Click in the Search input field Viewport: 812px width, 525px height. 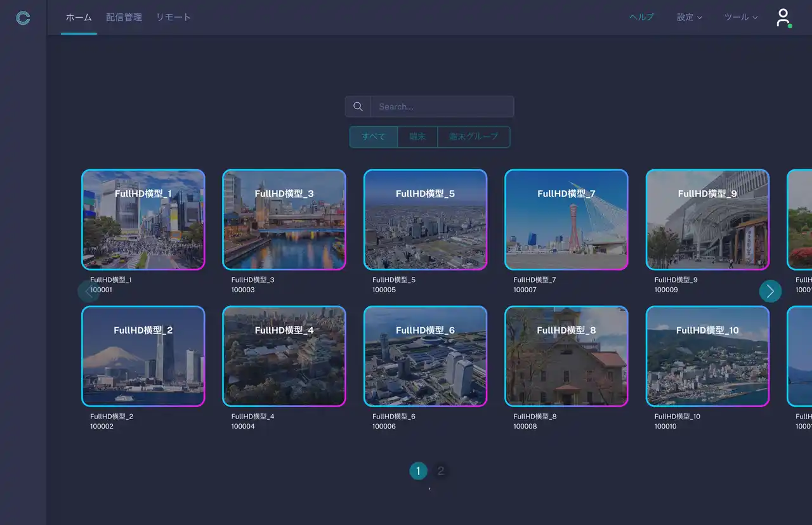442,107
